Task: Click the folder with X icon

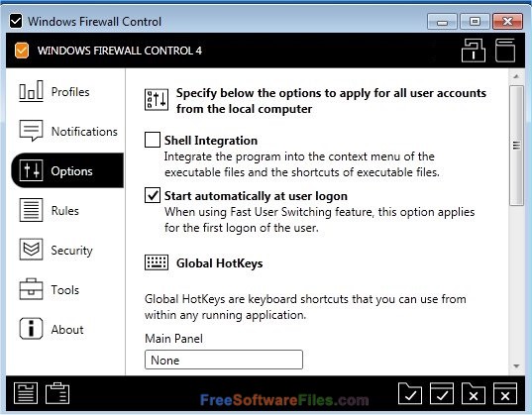Action: [x=474, y=393]
